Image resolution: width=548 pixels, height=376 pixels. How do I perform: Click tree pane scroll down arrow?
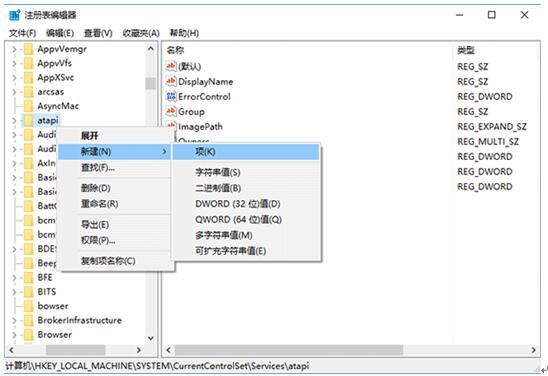click(151, 338)
